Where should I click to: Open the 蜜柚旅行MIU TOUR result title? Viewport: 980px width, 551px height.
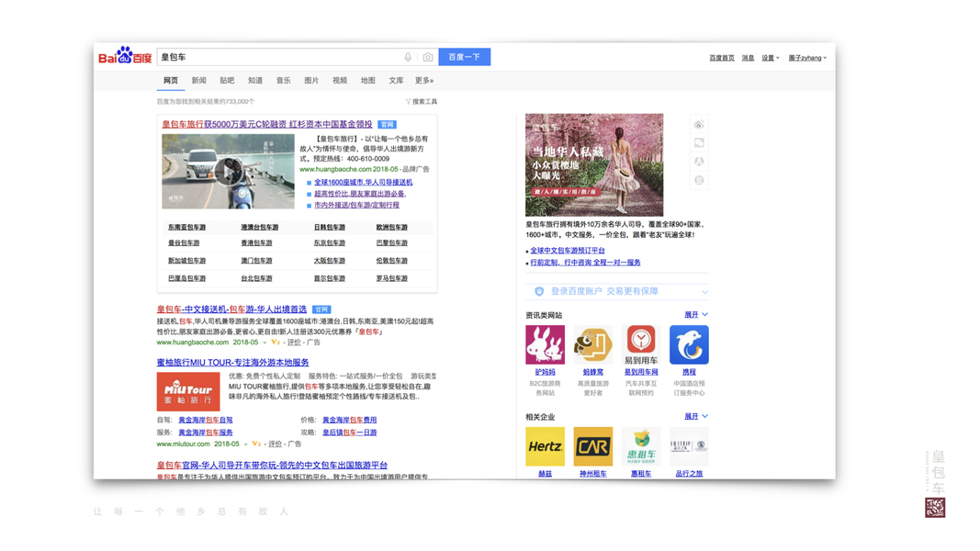tap(232, 363)
